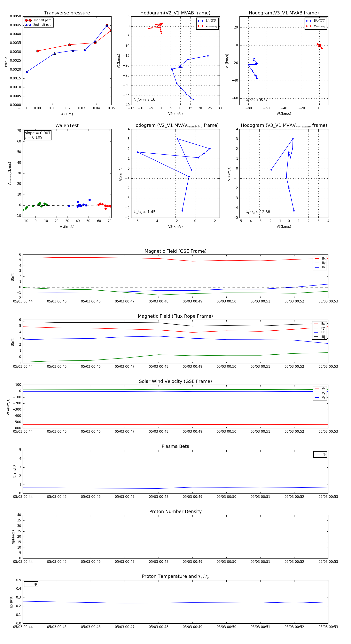This screenshot has height=644, width=351.
Task: Select the |B| legend entry in flux rope panel
Action: point(320,337)
